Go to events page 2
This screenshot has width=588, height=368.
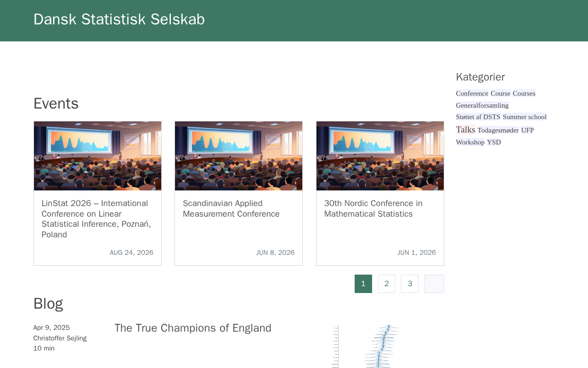386,284
